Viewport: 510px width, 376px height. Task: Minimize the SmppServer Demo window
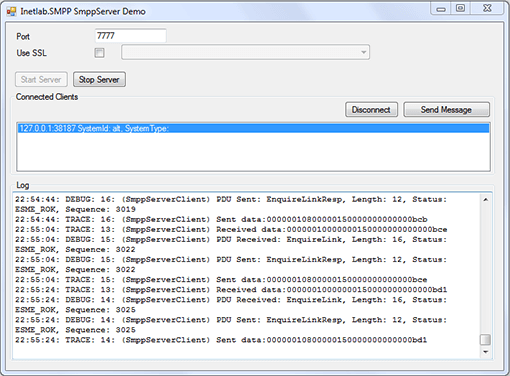click(441, 9)
